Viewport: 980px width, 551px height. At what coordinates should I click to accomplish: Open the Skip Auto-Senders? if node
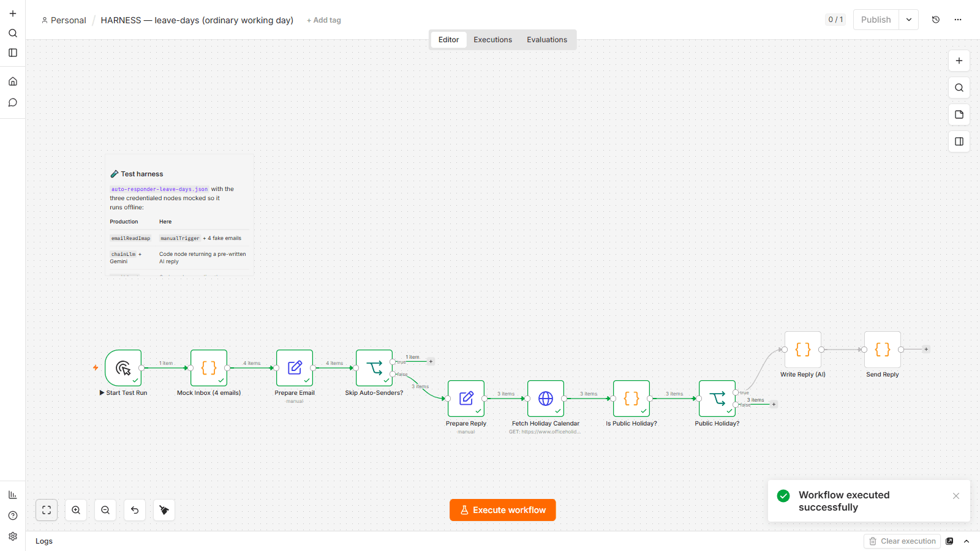(x=374, y=368)
